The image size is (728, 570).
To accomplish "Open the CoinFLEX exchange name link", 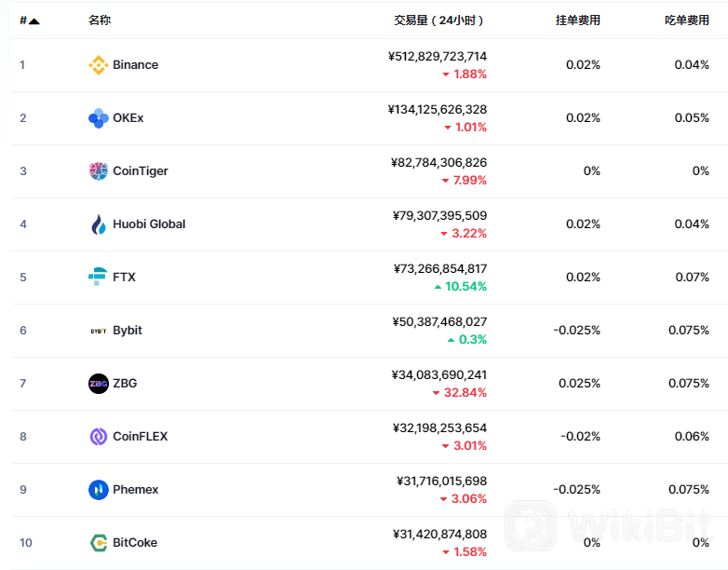I will pos(141,437).
